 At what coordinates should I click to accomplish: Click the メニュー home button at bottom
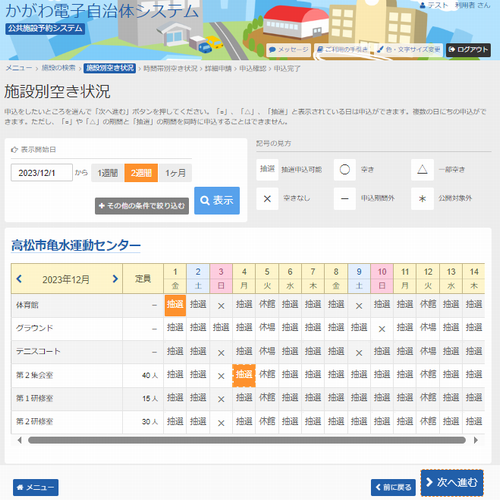pyautogui.click(x=36, y=487)
